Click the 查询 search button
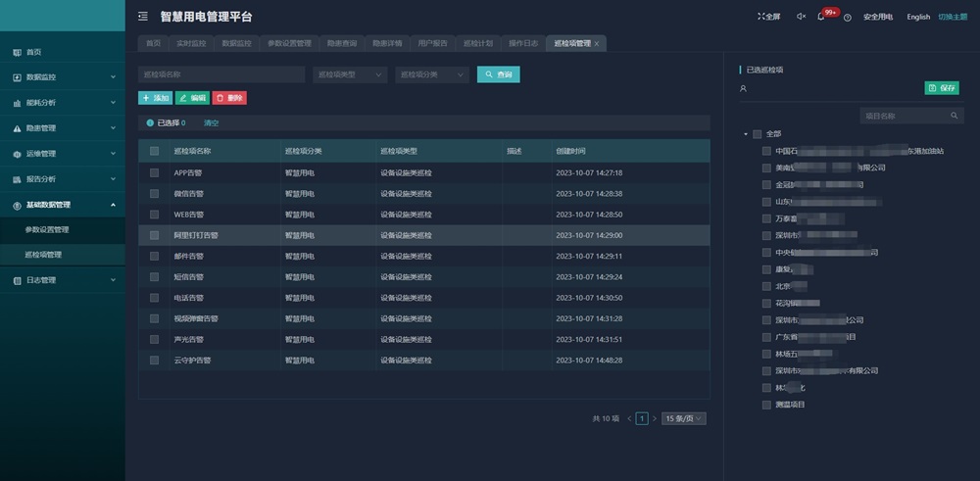This screenshot has width=980, height=481. tap(498, 74)
